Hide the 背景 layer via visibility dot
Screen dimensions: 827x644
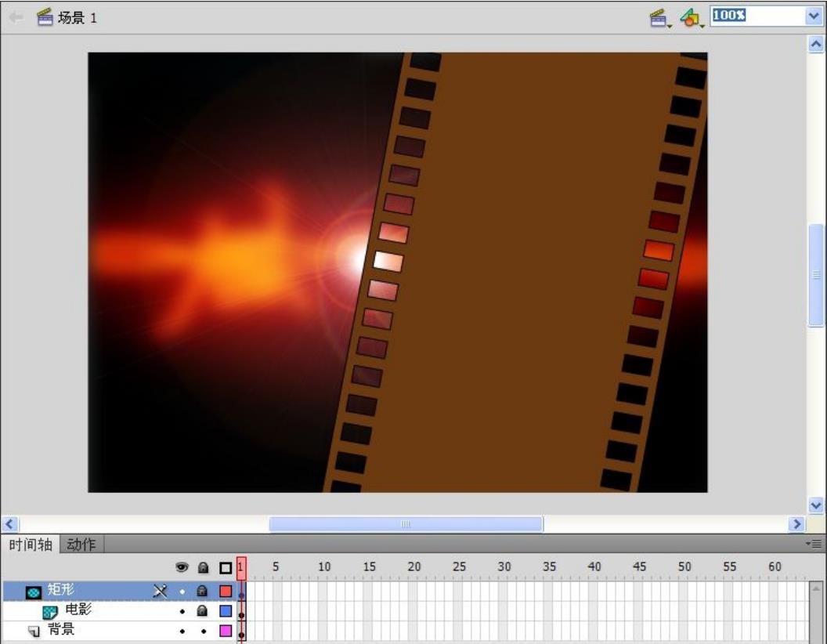(182, 631)
